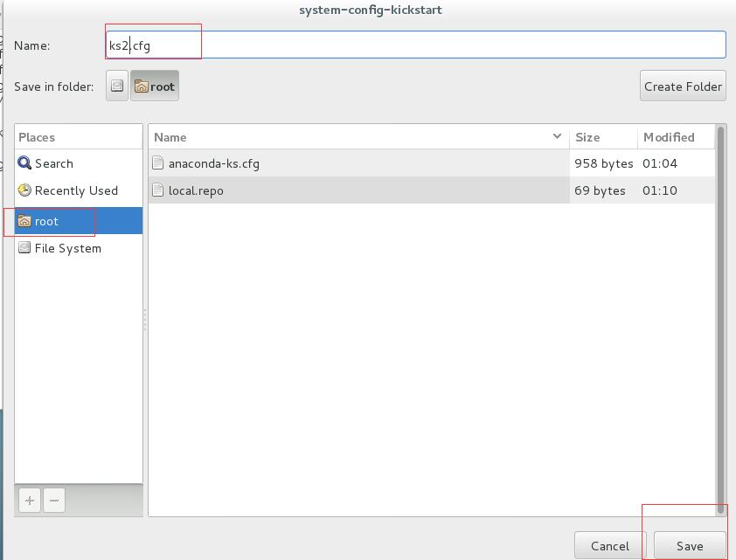Sort files by Modified column header
Viewport: 736px width, 560px height.
click(x=676, y=137)
